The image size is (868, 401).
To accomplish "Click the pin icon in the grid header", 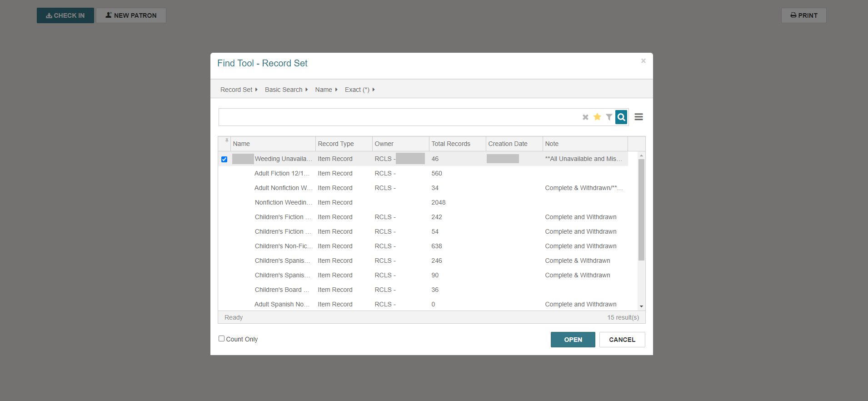I will pos(227,140).
